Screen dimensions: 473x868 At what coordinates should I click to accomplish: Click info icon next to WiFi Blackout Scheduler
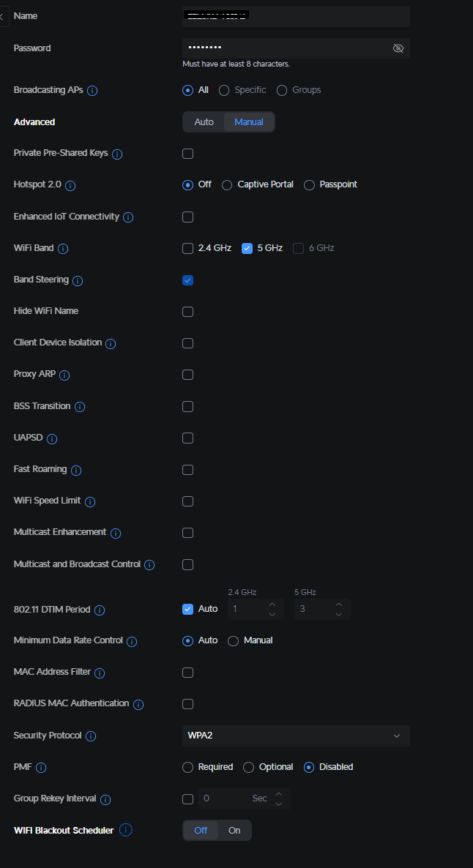pyautogui.click(x=126, y=830)
